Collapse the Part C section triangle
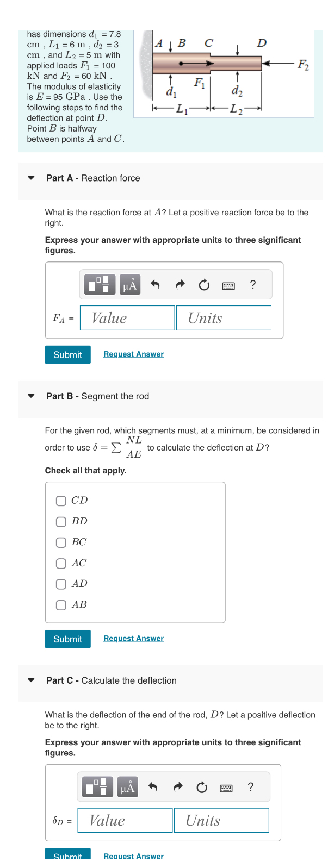 [x=31, y=680]
